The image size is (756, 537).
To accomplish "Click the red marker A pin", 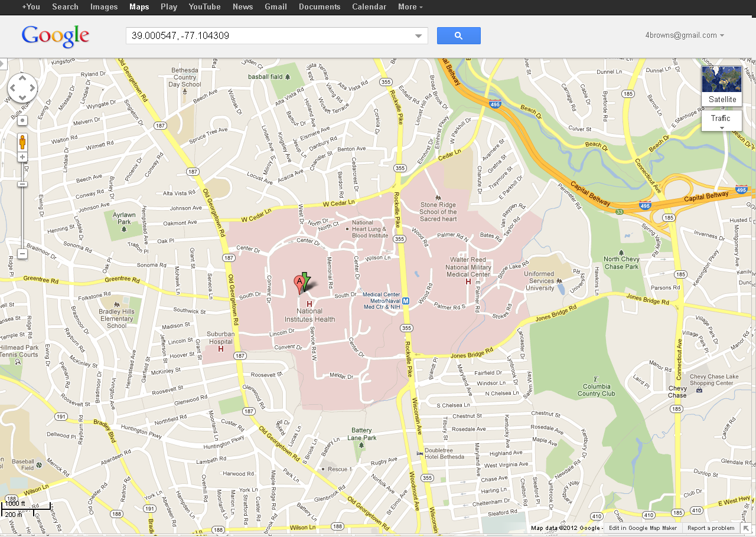I will tap(299, 285).
